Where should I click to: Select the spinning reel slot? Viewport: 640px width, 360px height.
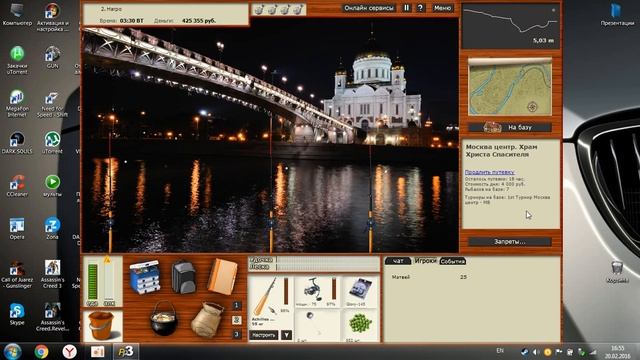[317, 292]
